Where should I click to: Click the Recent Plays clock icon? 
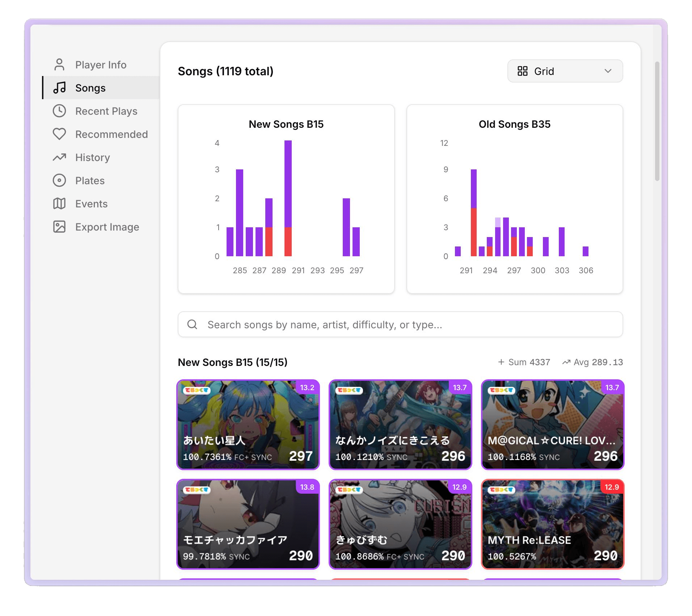(59, 111)
